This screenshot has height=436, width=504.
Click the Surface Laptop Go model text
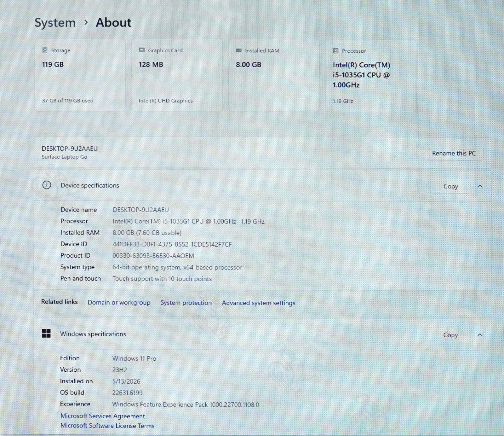(x=64, y=157)
